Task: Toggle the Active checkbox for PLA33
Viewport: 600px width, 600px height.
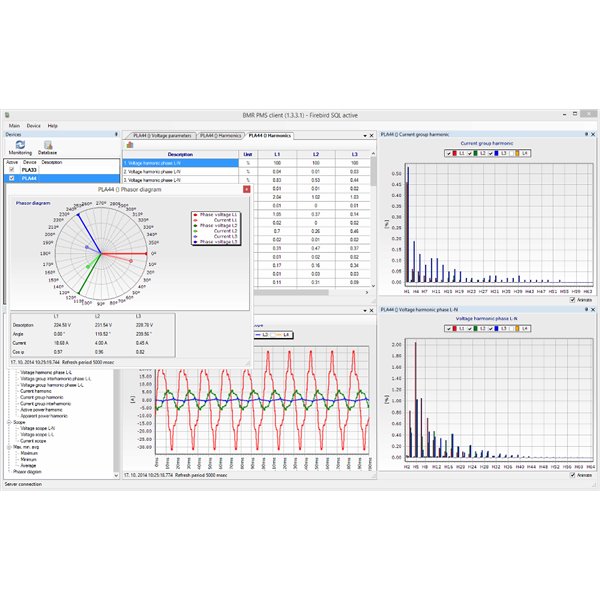Action: click(11, 170)
